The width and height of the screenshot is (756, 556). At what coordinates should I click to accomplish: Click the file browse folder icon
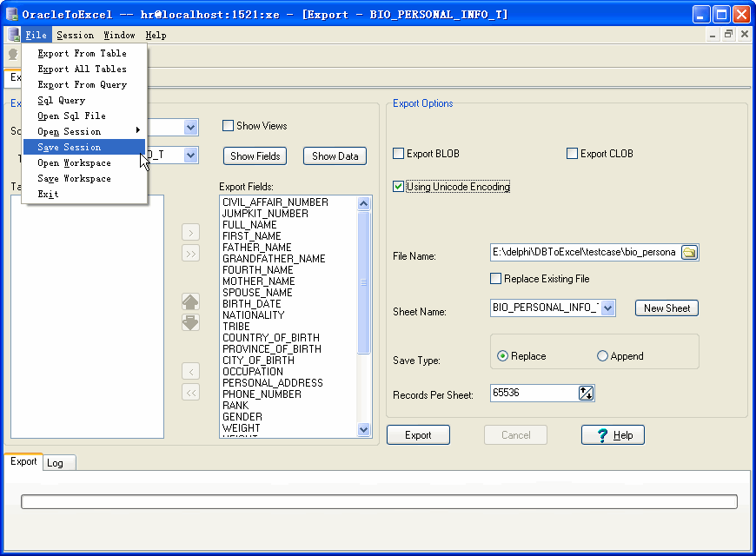click(x=689, y=252)
